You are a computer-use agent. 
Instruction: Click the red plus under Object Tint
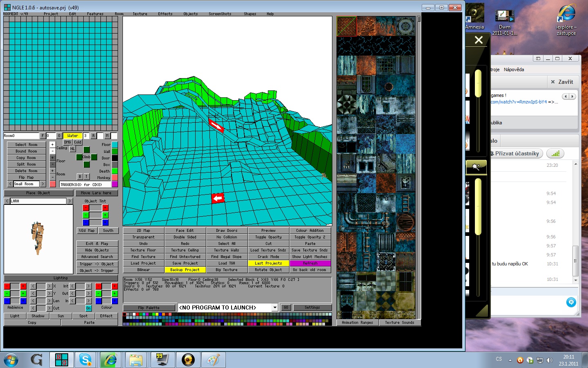(105, 208)
